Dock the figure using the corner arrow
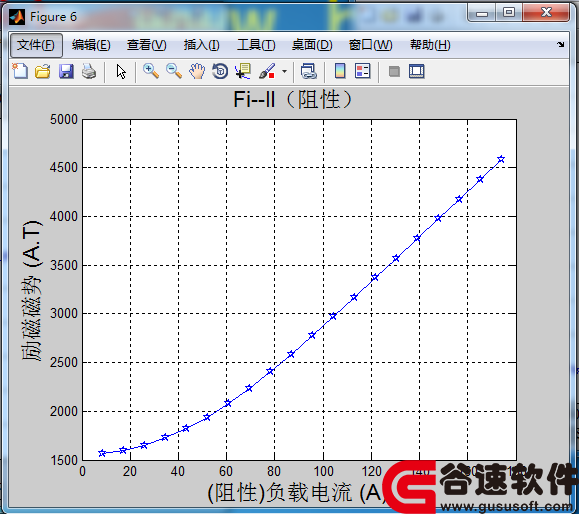 561,44
